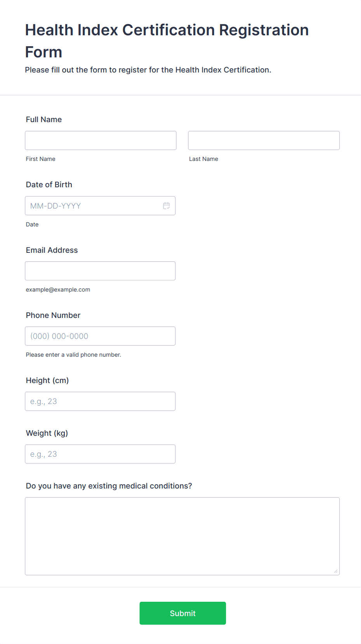Viewport: 361px width, 644px height.
Task: Select the Email Address input box
Action: click(x=100, y=271)
